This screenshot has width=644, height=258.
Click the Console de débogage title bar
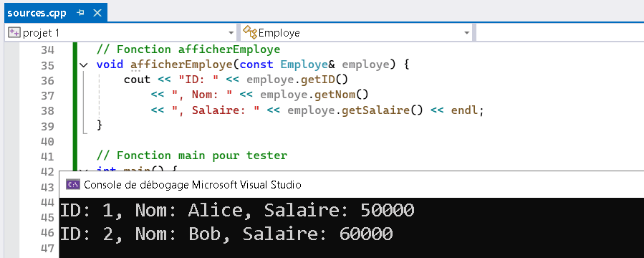coord(352,185)
